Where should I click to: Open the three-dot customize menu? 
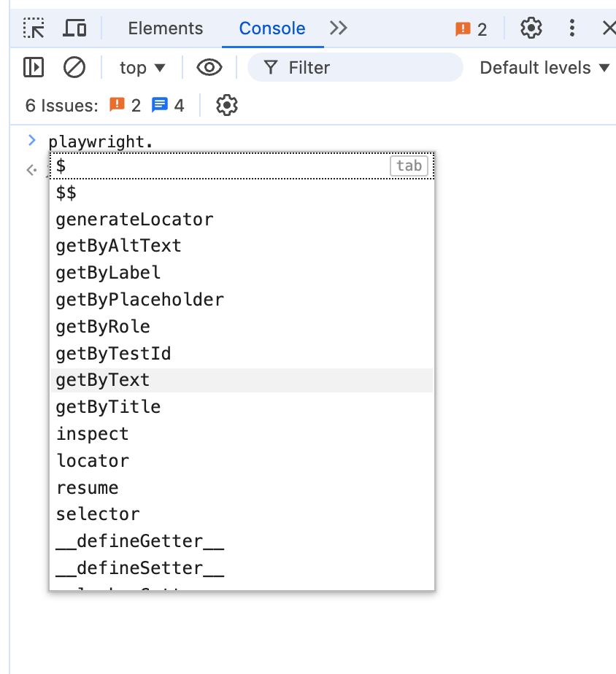(571, 28)
